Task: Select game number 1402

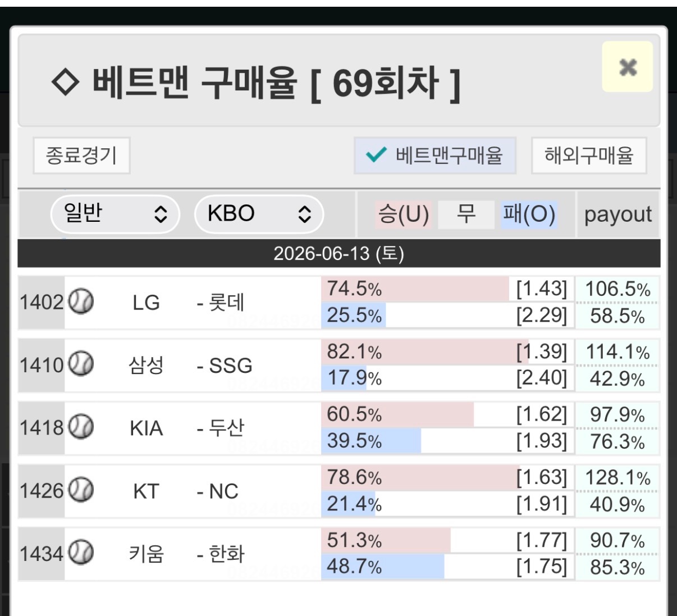Action: (42, 303)
